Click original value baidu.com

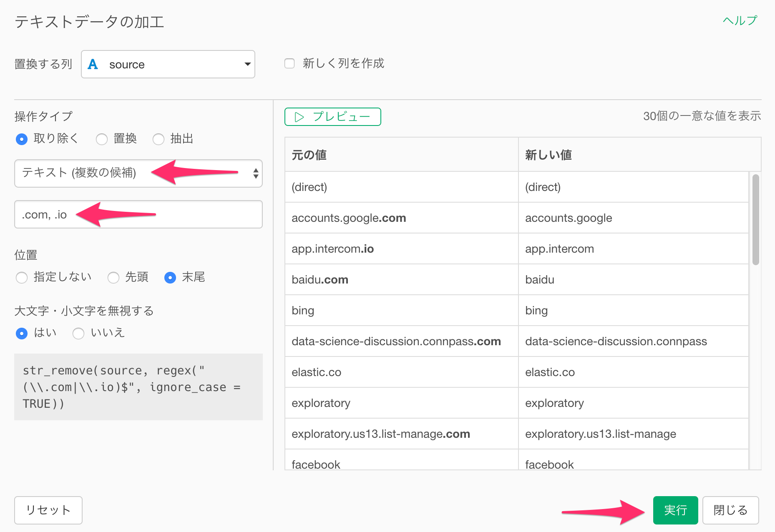[320, 280]
